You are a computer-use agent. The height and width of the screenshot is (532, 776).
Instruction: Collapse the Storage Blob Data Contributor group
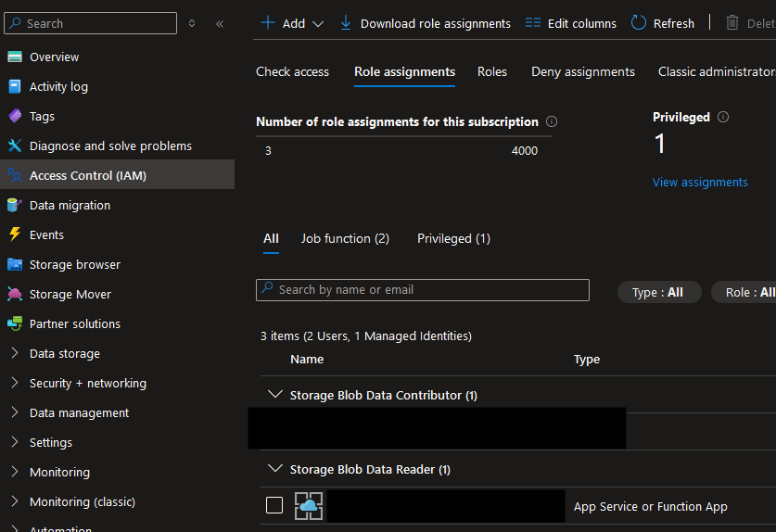click(x=274, y=395)
